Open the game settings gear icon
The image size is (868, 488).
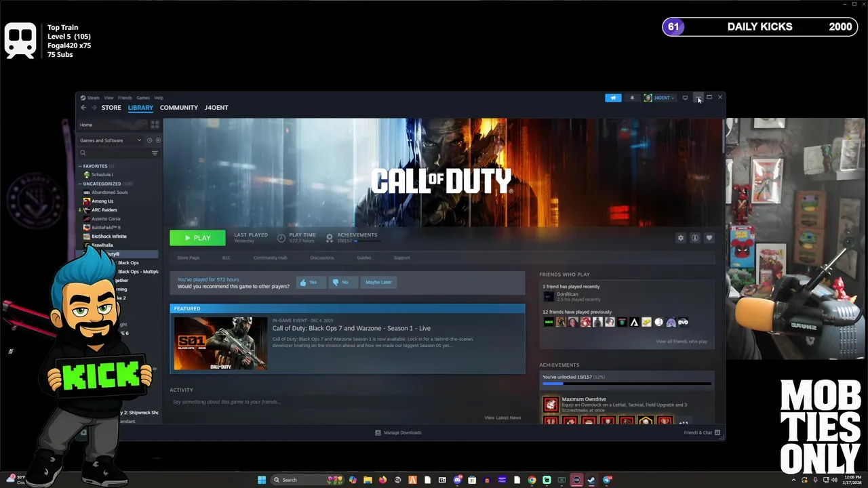click(x=681, y=238)
